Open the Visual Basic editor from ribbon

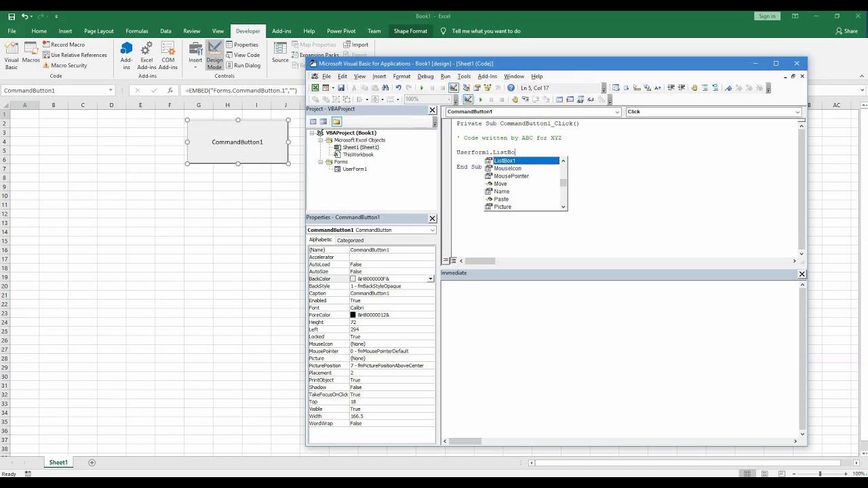tap(12, 54)
